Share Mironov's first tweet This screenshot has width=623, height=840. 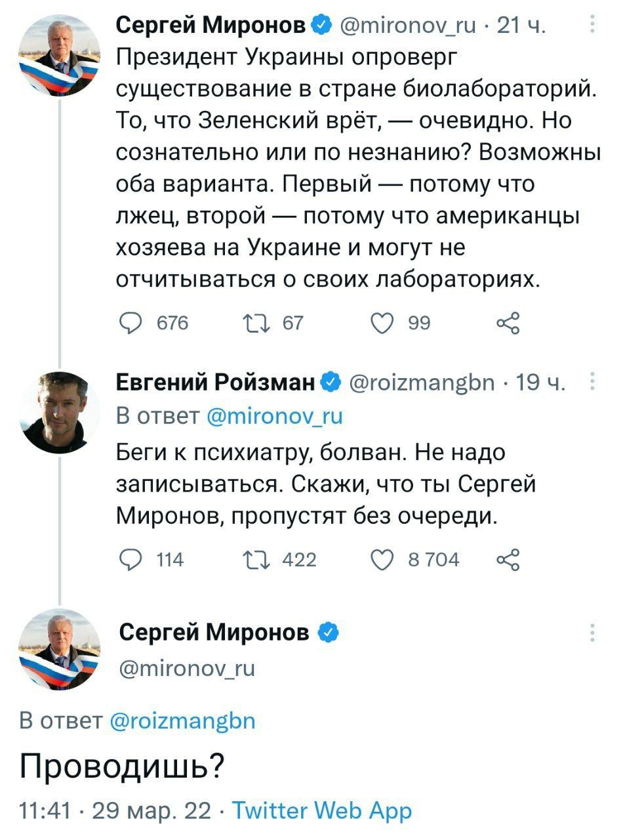coord(508,322)
